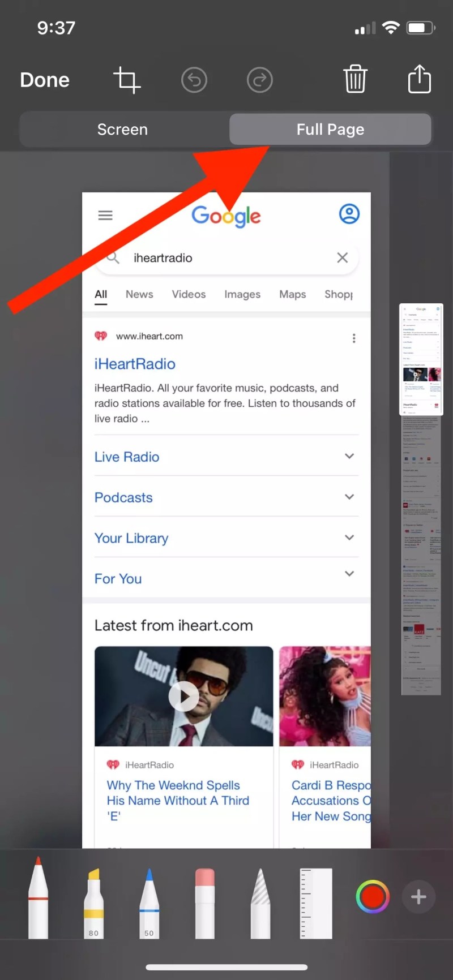
Task: Select the Maps search tab
Action: tap(292, 294)
